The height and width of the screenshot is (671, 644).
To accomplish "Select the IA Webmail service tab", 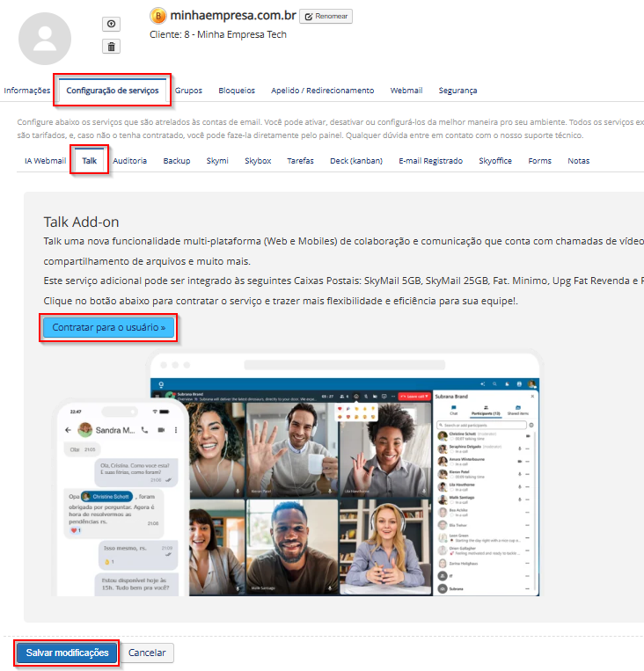I will 45,161.
